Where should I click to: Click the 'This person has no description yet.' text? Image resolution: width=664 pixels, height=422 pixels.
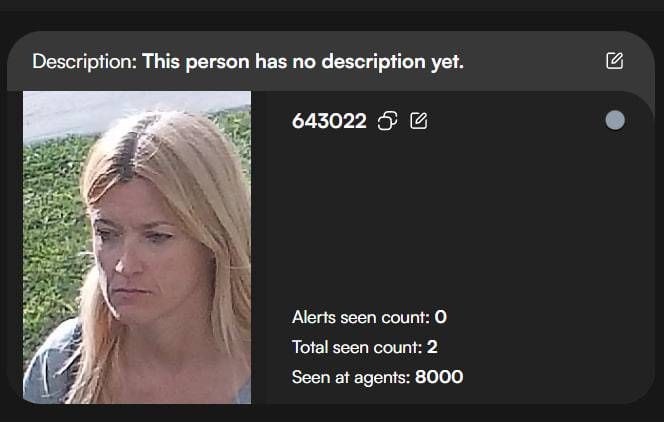pyautogui.click(x=303, y=62)
